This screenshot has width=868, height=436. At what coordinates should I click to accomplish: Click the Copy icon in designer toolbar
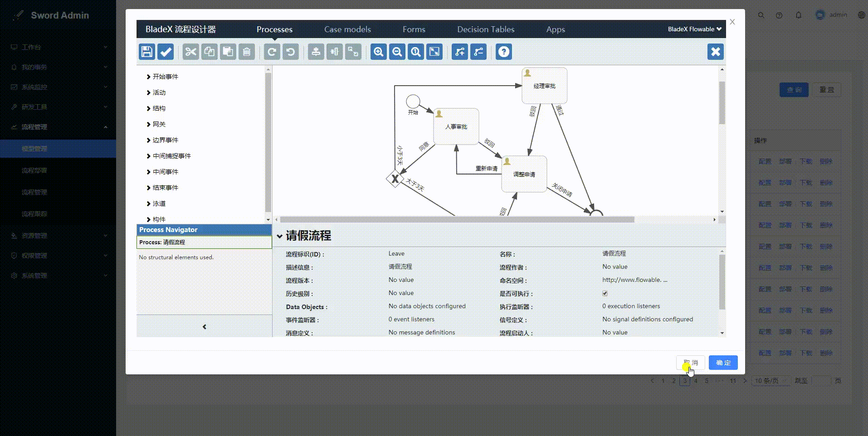pyautogui.click(x=210, y=52)
